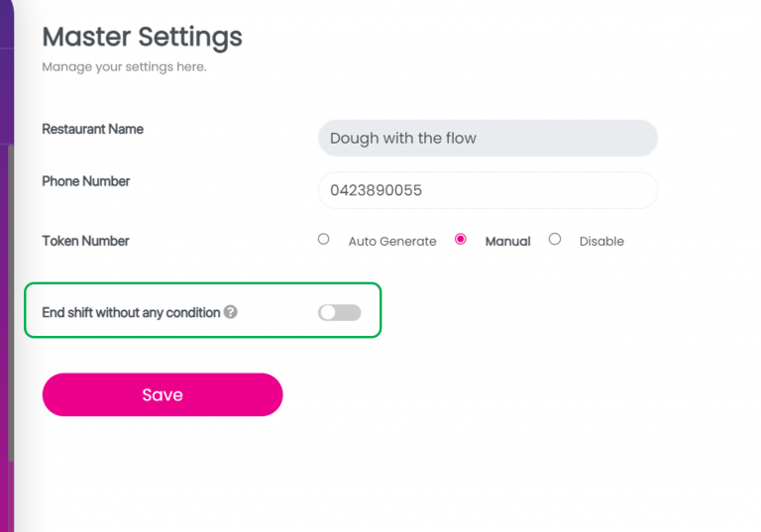Choose the Disable token radio button

[x=555, y=239]
